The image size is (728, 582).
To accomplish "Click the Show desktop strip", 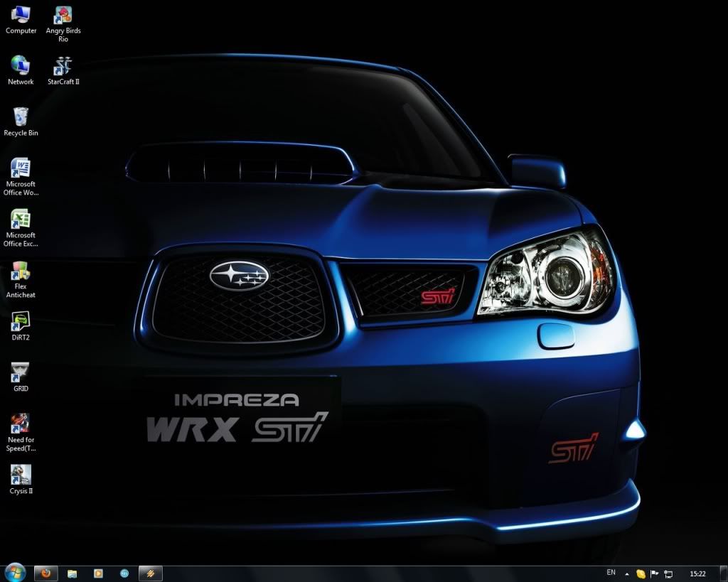I will pyautogui.click(x=724, y=574).
